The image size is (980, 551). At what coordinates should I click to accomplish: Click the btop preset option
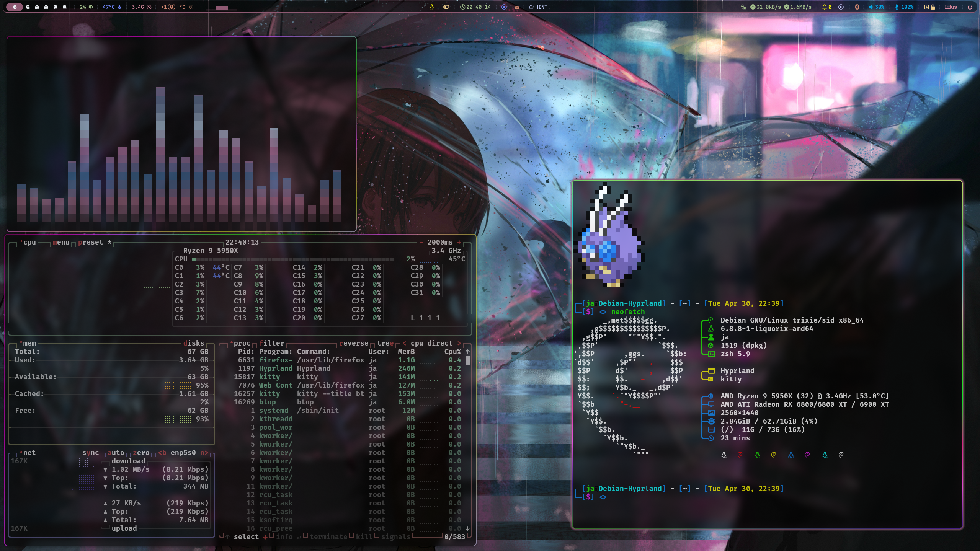pos(91,242)
